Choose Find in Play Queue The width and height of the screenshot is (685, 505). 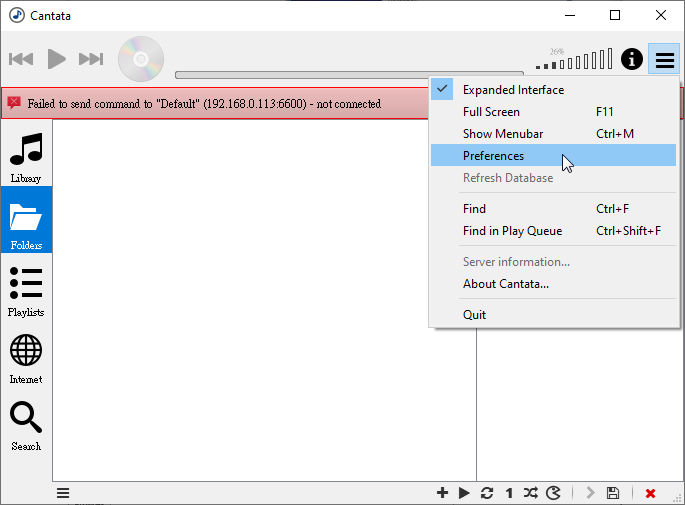click(x=553, y=231)
